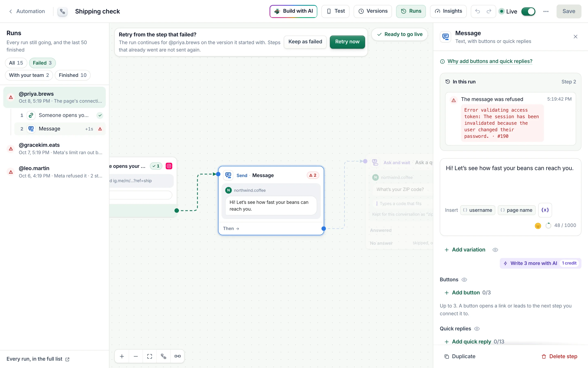Image resolution: width=588 pixels, height=368 pixels.
Task: Close the Message panel
Action: [x=575, y=37]
